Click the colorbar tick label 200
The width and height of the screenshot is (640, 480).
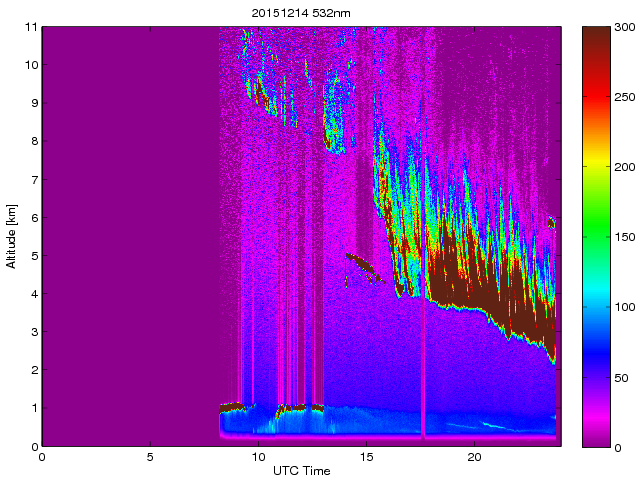[624, 167]
